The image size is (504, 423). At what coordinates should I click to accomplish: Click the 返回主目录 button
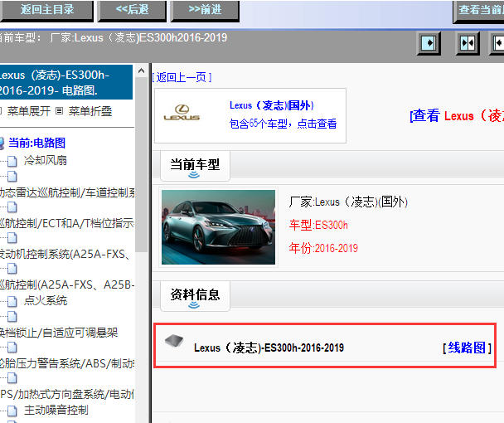pyautogui.click(x=47, y=10)
